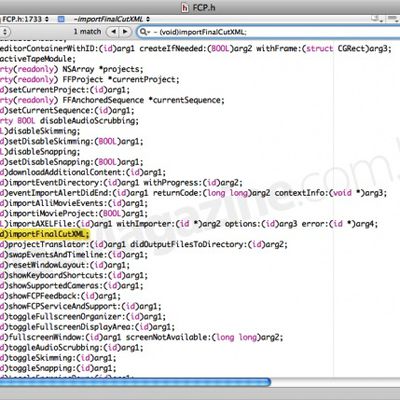Click 'FFAnchoredSequence *currentSequence;' line
Image resolution: width=400 pixels, height=400 pixels.
click(112, 100)
